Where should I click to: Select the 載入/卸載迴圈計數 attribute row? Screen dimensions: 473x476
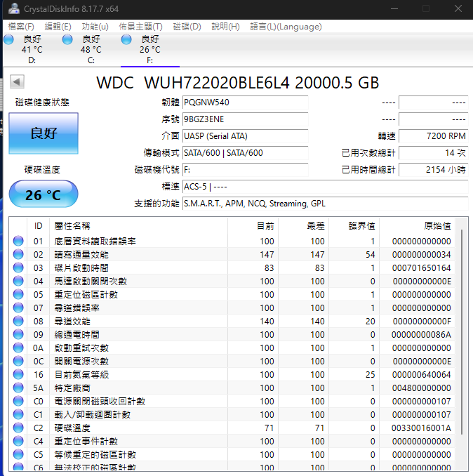click(232, 415)
